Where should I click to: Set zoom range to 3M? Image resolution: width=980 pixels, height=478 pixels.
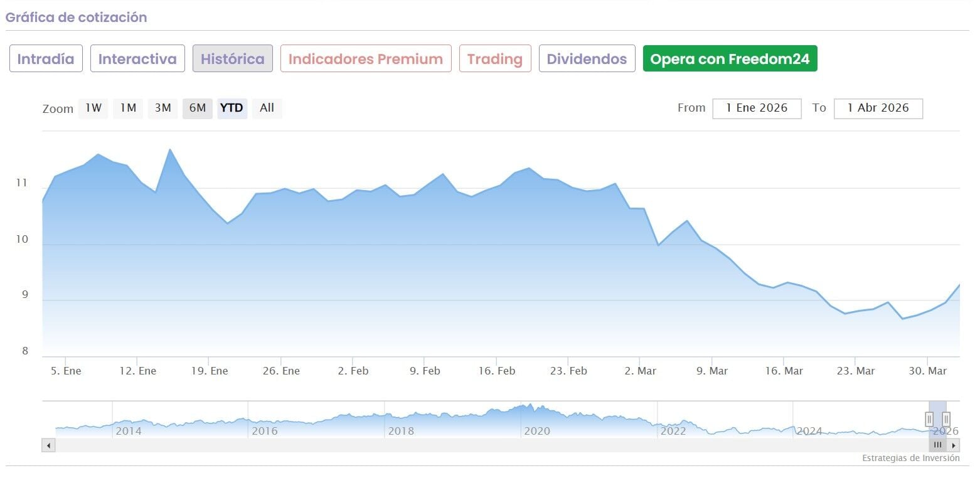(162, 108)
